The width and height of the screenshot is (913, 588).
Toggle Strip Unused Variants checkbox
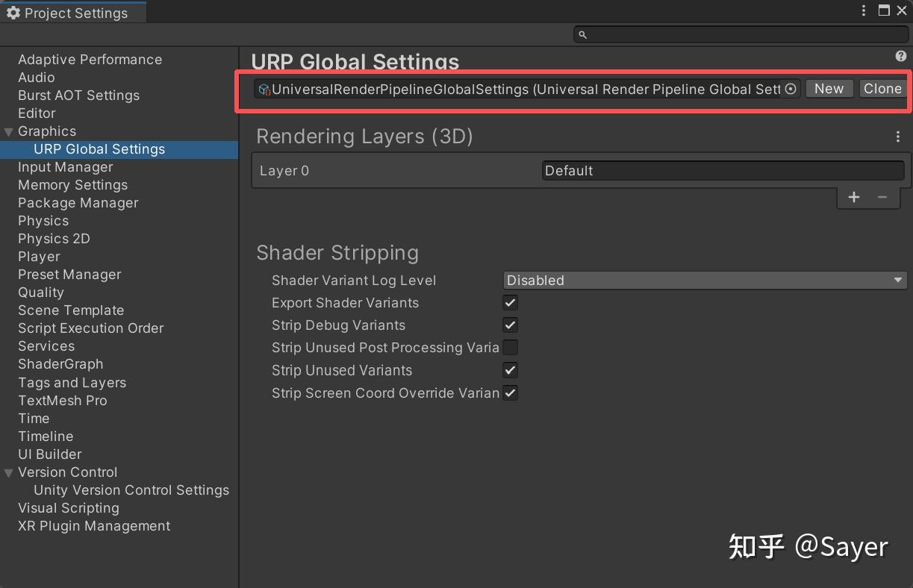(x=511, y=370)
